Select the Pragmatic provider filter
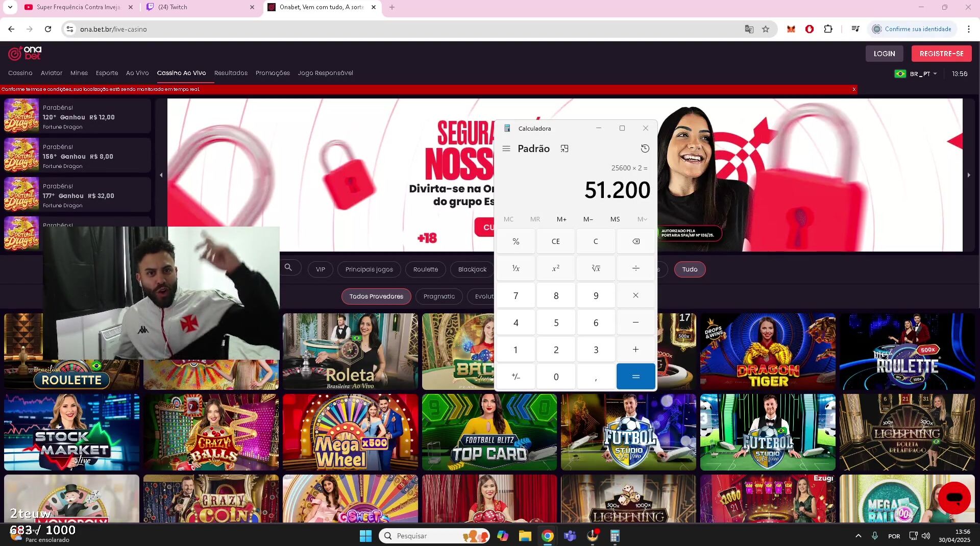 [439, 296]
